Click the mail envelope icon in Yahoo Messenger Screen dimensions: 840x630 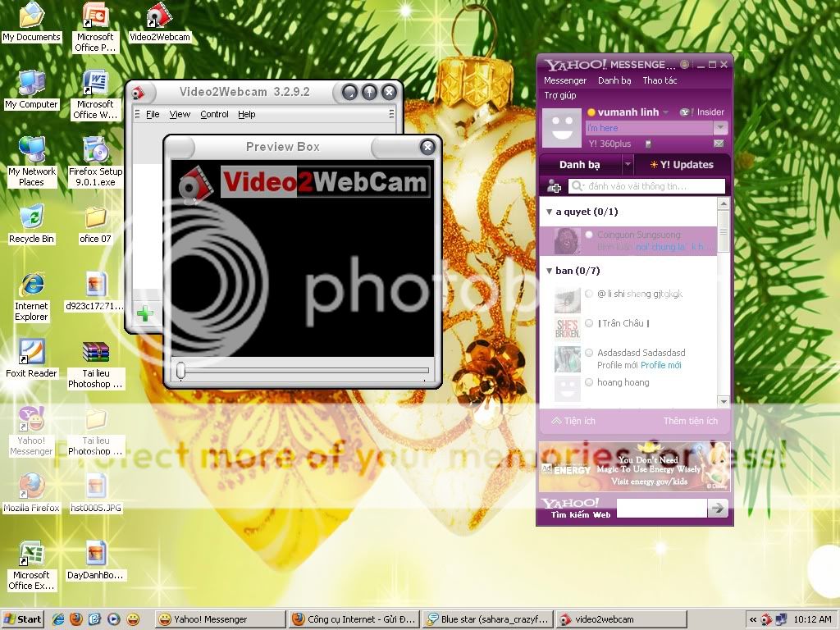point(719,144)
